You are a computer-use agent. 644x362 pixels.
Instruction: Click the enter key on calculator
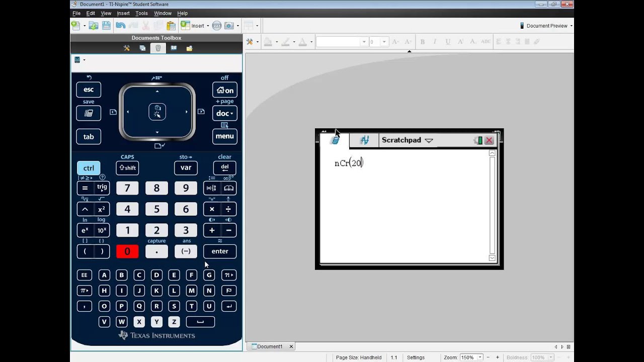click(x=220, y=251)
